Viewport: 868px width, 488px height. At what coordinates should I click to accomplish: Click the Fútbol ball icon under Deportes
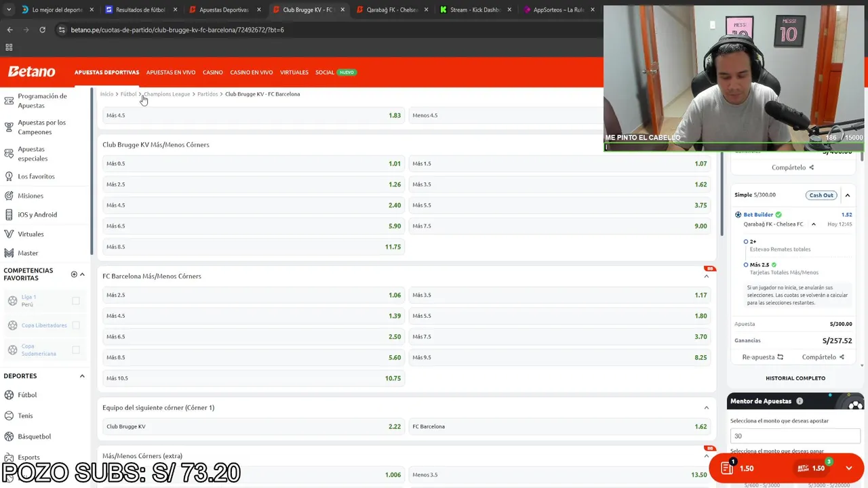[9, 395]
